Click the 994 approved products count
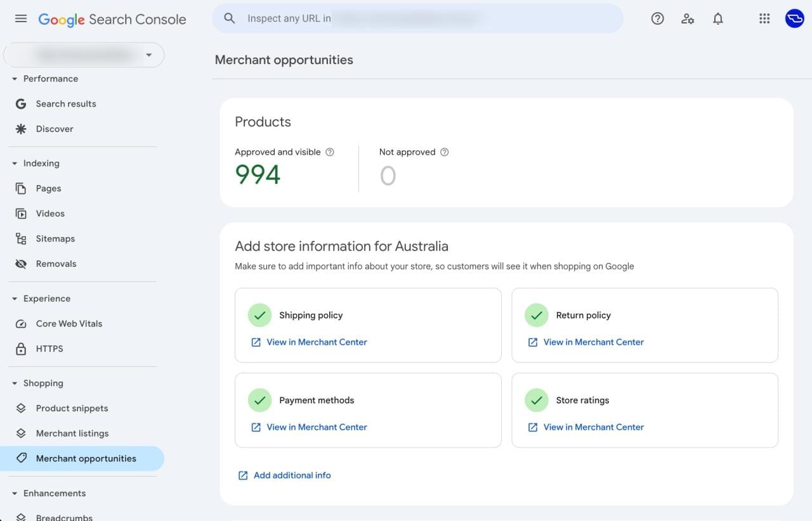The image size is (812, 521). [258, 174]
